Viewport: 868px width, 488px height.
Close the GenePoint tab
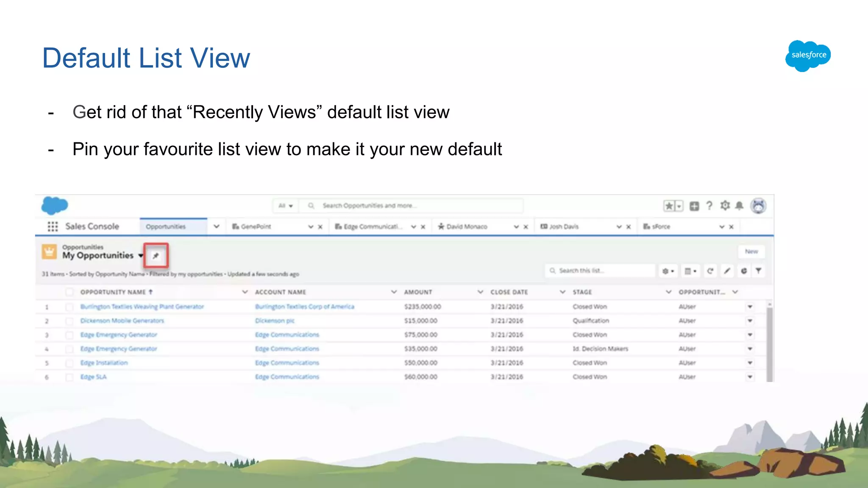pyautogui.click(x=320, y=227)
